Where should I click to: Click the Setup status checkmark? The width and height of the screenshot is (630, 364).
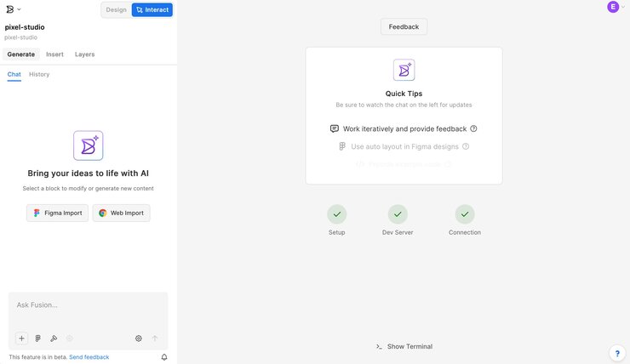click(336, 214)
